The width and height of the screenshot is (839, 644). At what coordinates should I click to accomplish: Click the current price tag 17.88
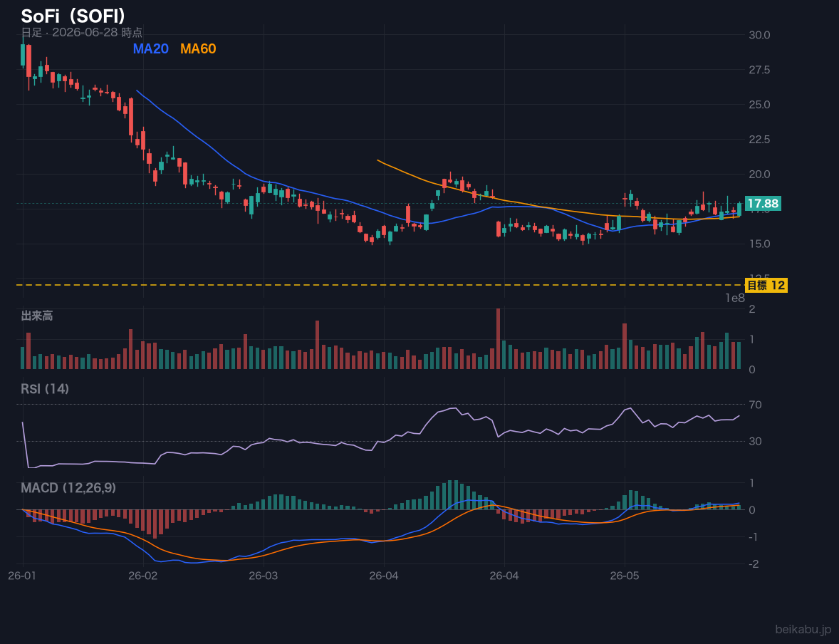(x=763, y=204)
